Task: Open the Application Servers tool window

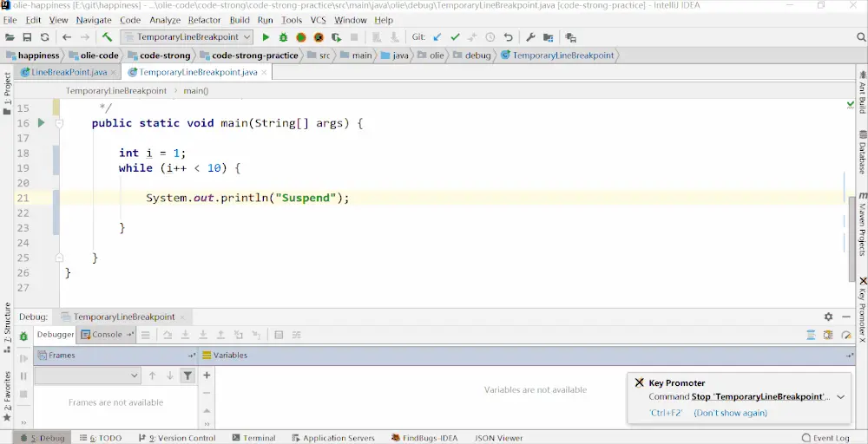Action: 333,438
